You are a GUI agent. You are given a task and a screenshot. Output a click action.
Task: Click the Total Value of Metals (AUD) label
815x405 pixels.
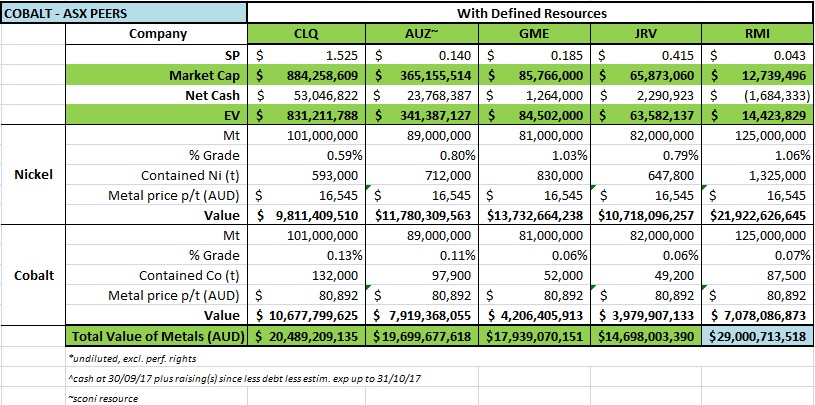pos(158,336)
